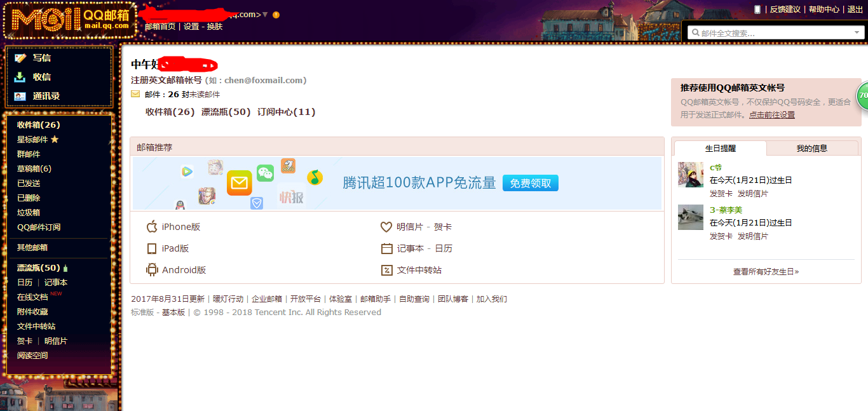The width and height of the screenshot is (868, 411).
Task: Open 其他邮箱 in sidebar
Action: click(32, 247)
